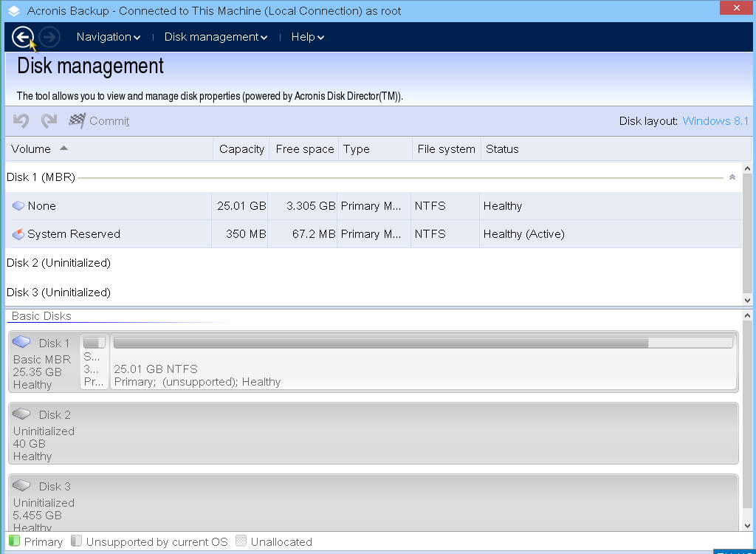Collapse the Disk 1 (MBR) group
Screen dimensions: 756x554
click(x=732, y=177)
